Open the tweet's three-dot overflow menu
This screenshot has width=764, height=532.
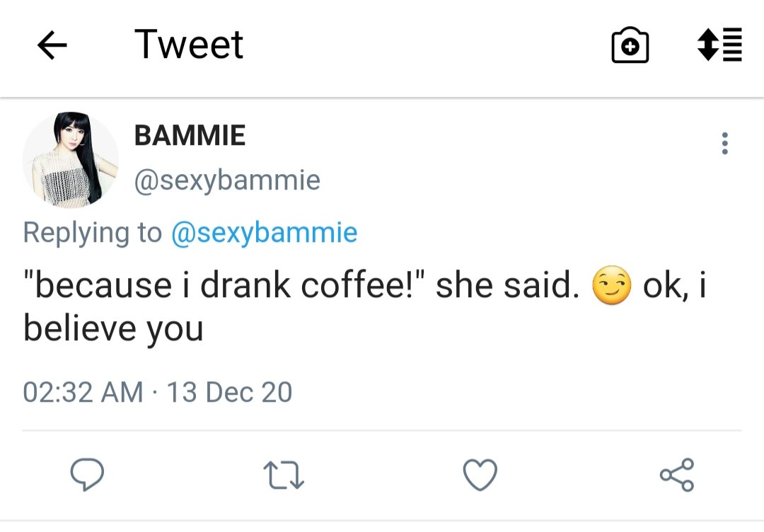724,144
